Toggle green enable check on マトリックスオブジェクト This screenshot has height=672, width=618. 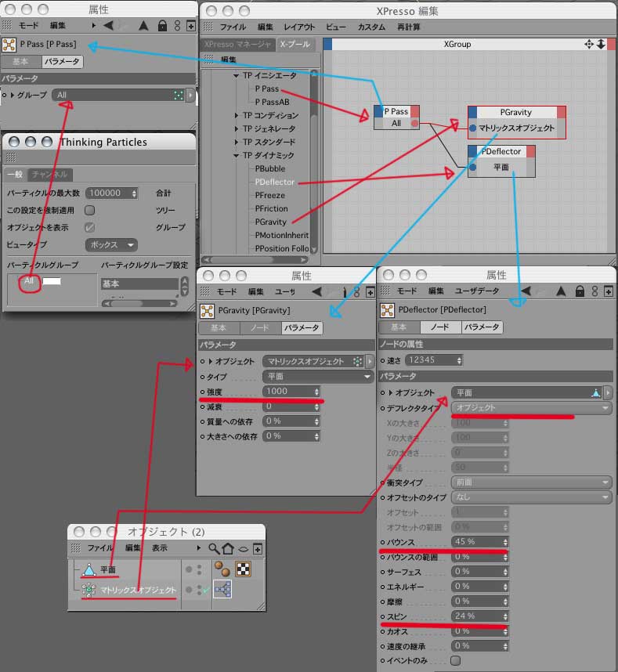coord(206,590)
